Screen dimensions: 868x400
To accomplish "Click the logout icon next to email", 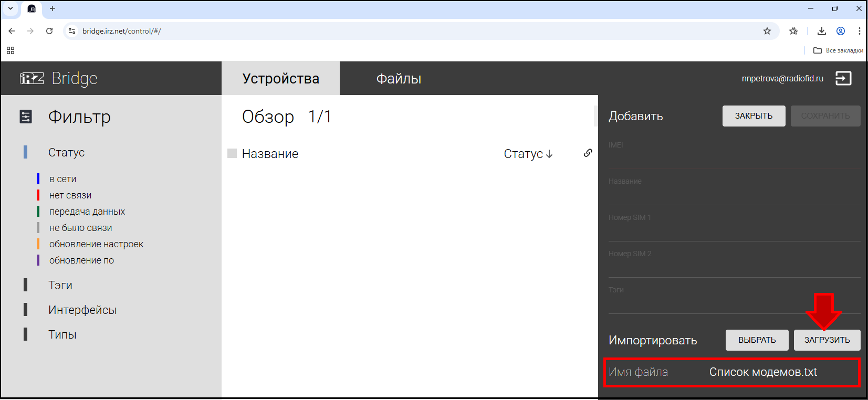I will (x=843, y=78).
